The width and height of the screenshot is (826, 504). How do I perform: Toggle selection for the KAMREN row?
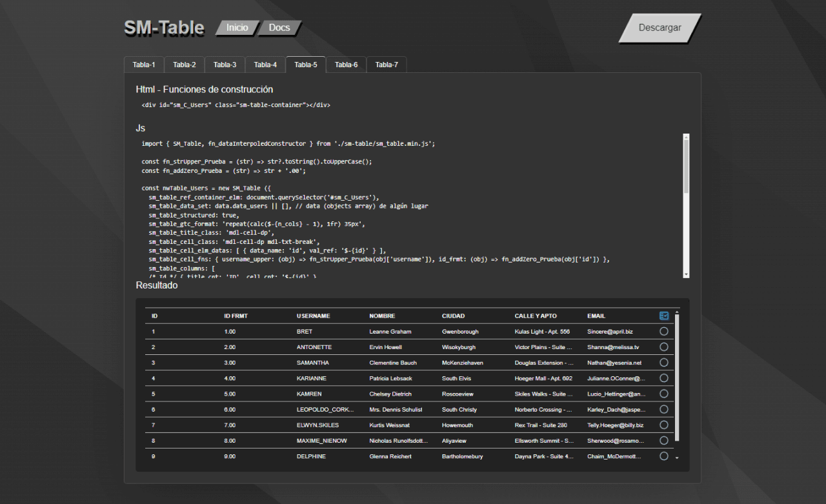[x=663, y=394]
